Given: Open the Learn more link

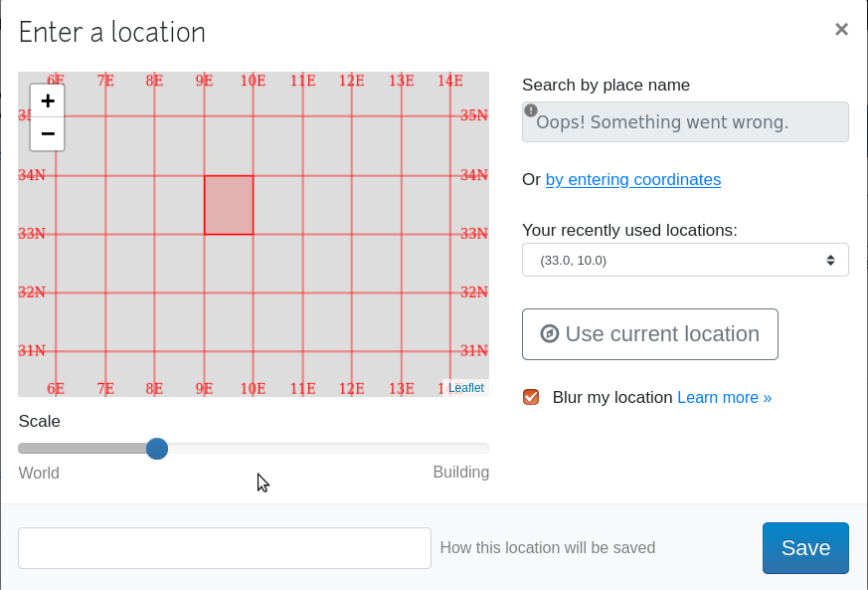Looking at the screenshot, I should (724, 397).
